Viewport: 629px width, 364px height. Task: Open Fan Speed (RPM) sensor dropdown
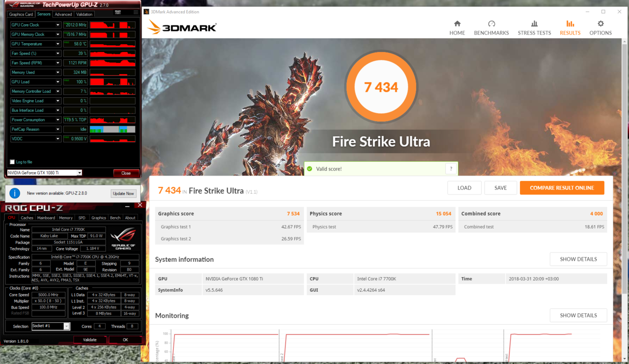tap(57, 63)
